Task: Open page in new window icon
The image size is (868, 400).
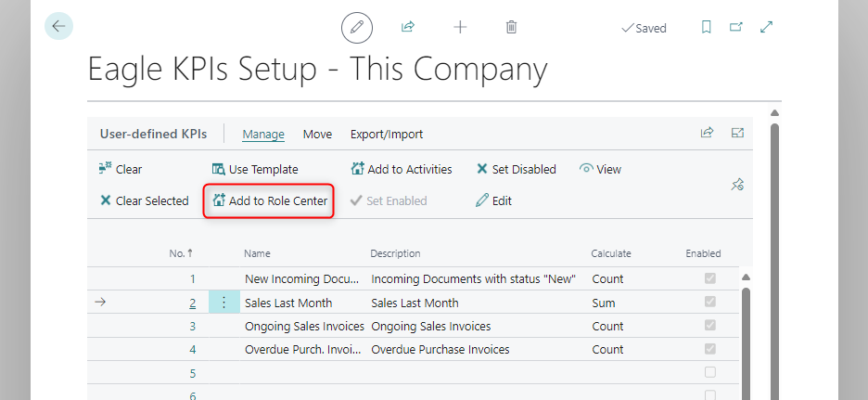Action: (x=735, y=27)
